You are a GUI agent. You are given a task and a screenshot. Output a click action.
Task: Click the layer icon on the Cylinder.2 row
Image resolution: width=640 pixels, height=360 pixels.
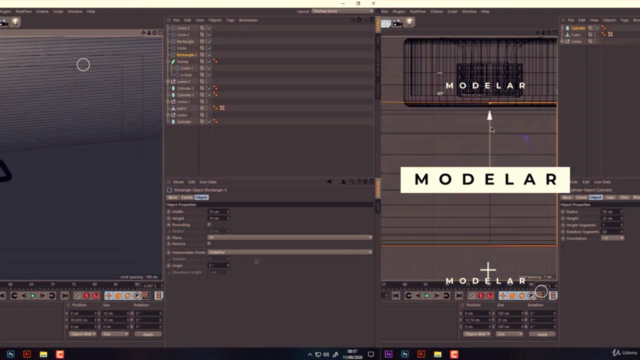202,88
